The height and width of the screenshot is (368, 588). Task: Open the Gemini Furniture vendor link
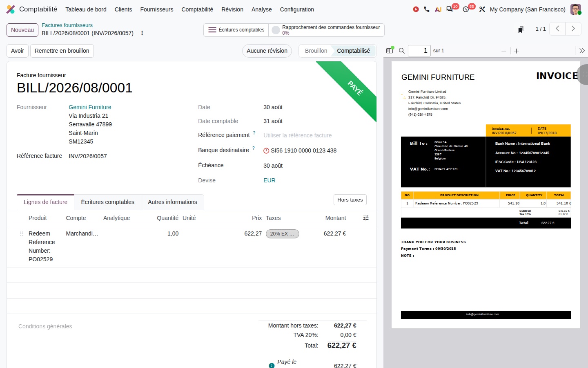coord(90,107)
